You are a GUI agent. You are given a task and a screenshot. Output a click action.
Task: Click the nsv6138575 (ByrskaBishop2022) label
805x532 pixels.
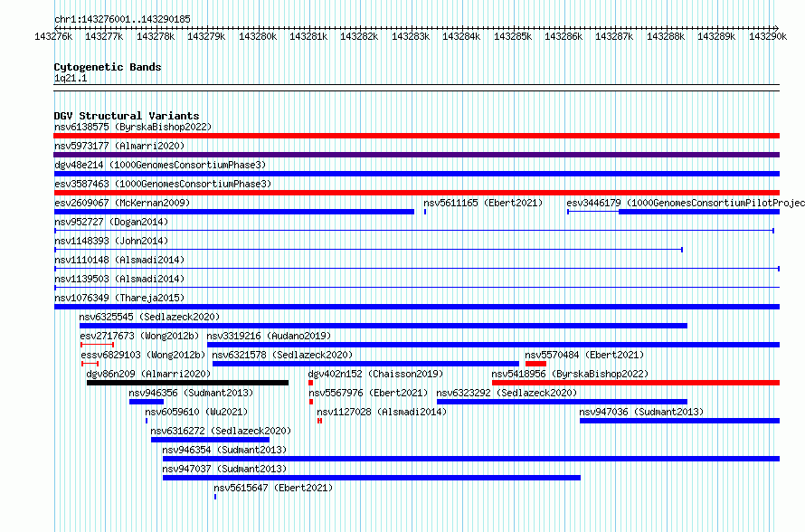[133, 127]
